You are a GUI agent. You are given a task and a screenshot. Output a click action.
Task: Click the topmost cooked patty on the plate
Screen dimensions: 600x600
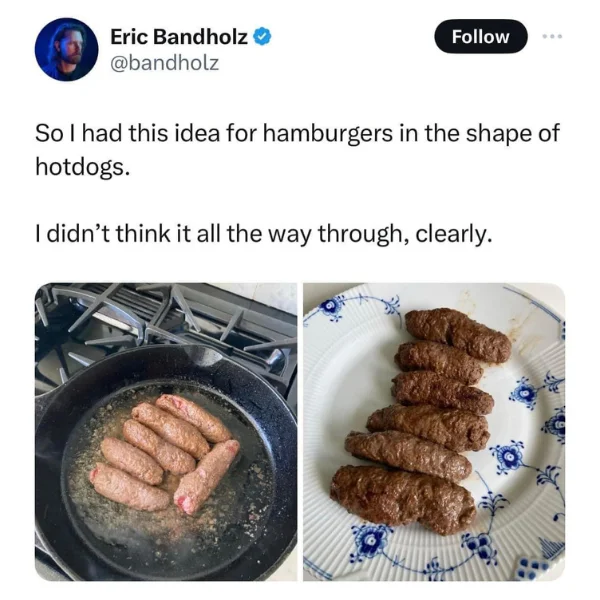[x=458, y=335]
